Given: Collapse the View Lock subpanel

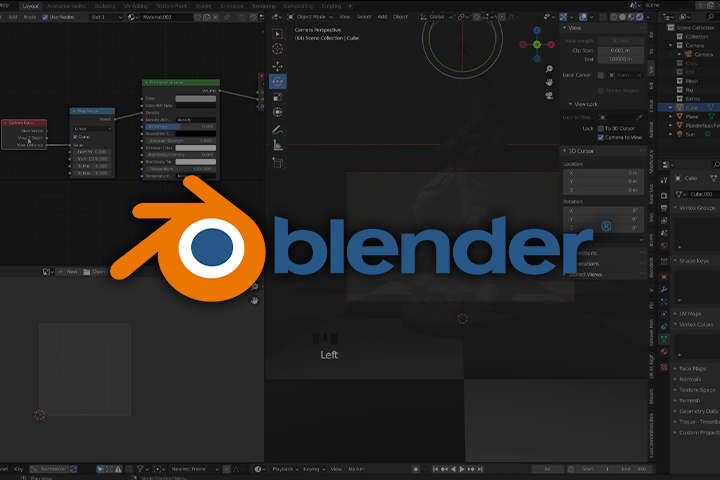Looking at the screenshot, I should coord(571,104).
